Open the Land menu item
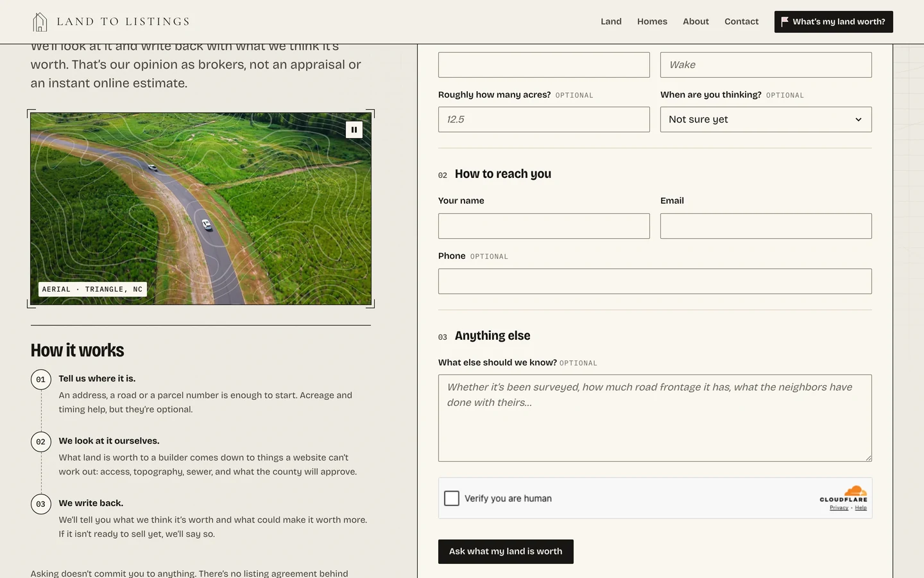 coord(611,22)
